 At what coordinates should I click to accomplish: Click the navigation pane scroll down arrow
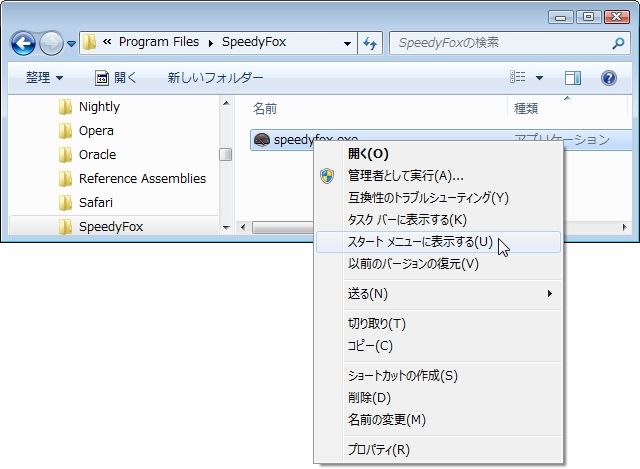pyautogui.click(x=226, y=227)
